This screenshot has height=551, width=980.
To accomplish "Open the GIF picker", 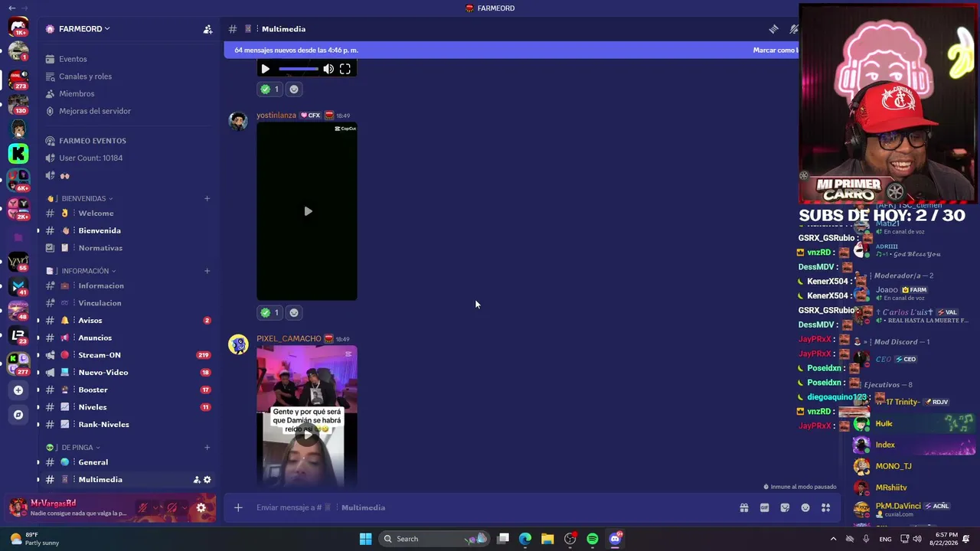I will pyautogui.click(x=764, y=507).
